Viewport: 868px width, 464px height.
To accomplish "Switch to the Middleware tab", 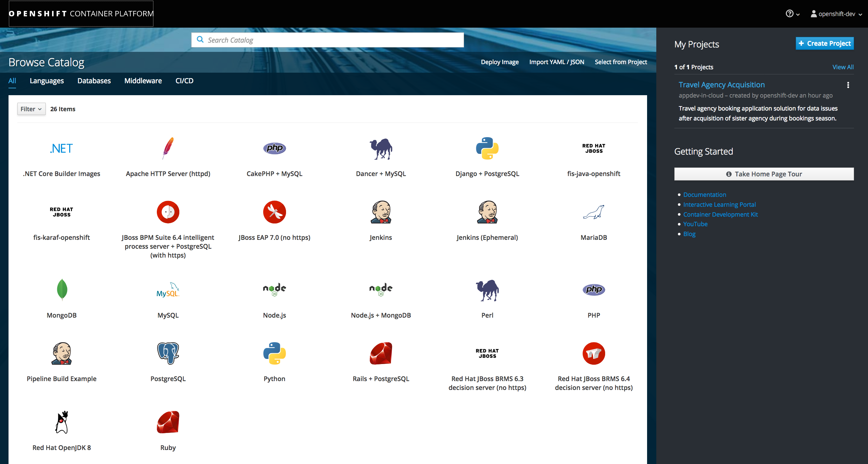I will coord(143,81).
